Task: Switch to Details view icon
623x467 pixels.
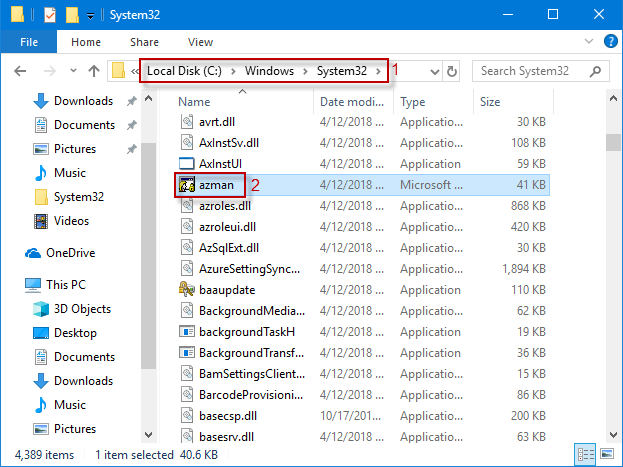Action: click(586, 454)
